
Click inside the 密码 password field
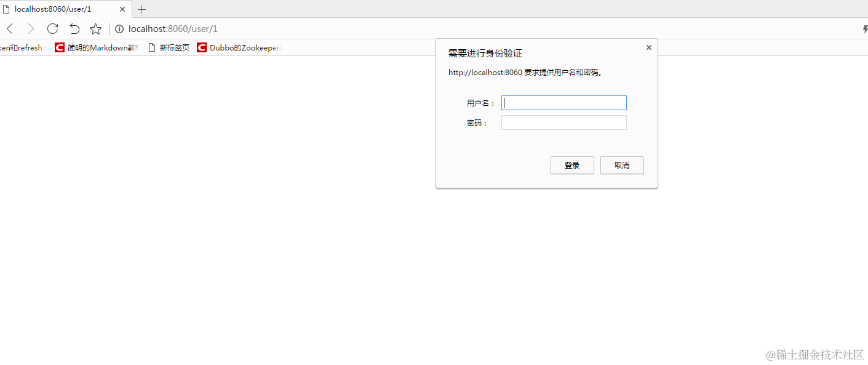563,122
